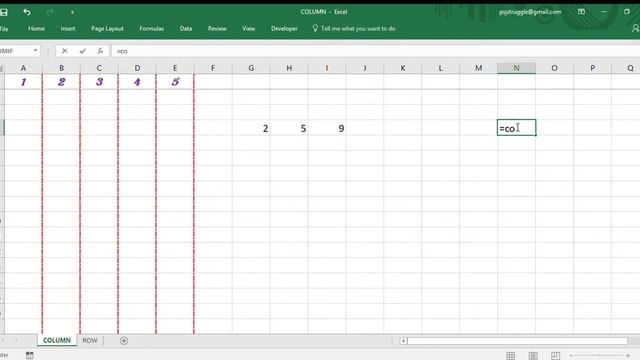Image resolution: width=640 pixels, height=360 pixels.
Task: Click the Undo arrow icon
Action: pyautogui.click(x=27, y=12)
